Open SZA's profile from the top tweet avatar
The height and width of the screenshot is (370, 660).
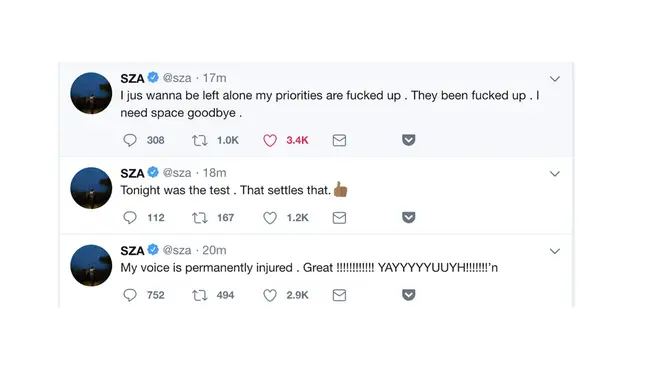[91, 93]
